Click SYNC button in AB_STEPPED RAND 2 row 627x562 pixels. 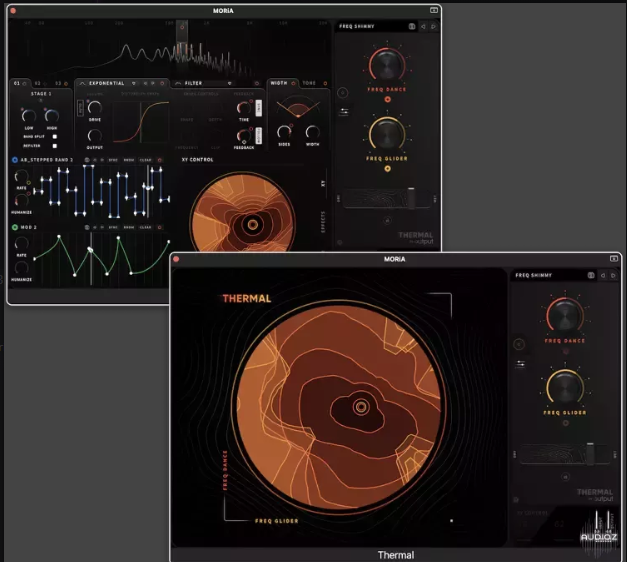click(x=113, y=160)
